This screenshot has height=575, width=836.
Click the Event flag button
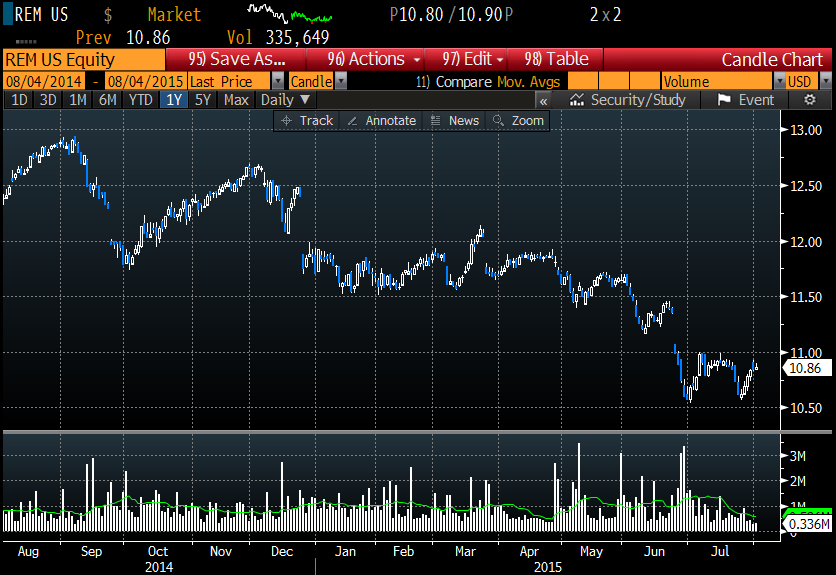click(745, 100)
